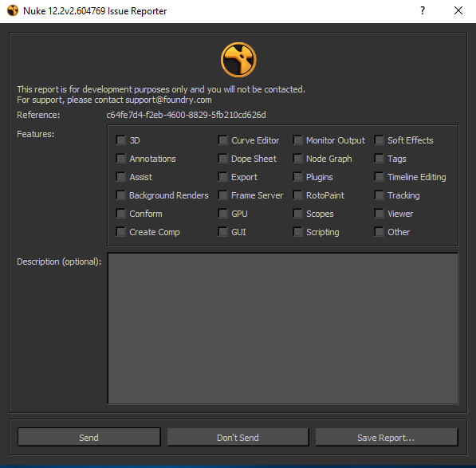Screen dimensions: 476x468
Task: Toggle the GPU checkbox
Action: [x=222, y=214]
